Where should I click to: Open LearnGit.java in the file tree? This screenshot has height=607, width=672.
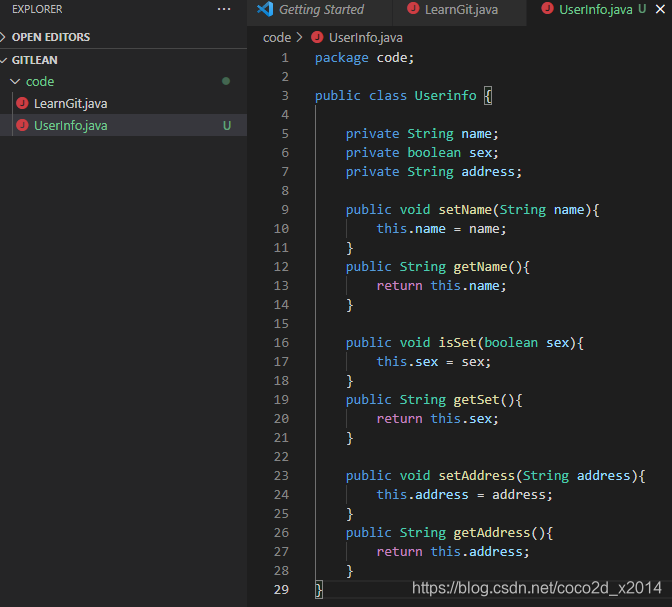click(70, 103)
